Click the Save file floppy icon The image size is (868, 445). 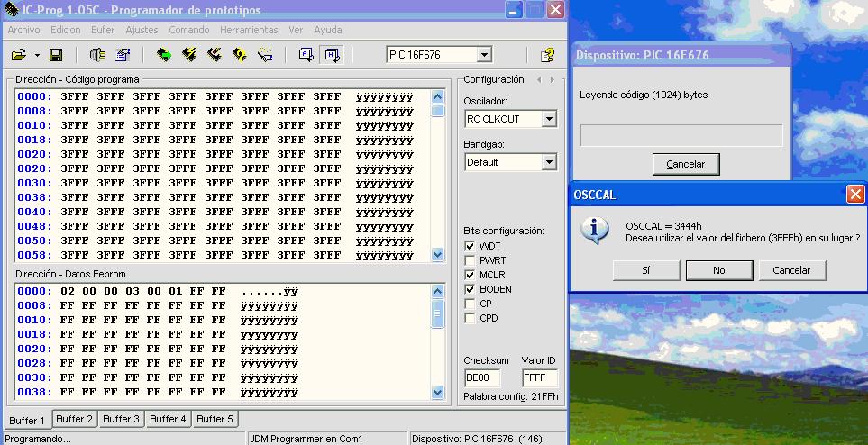(55, 55)
